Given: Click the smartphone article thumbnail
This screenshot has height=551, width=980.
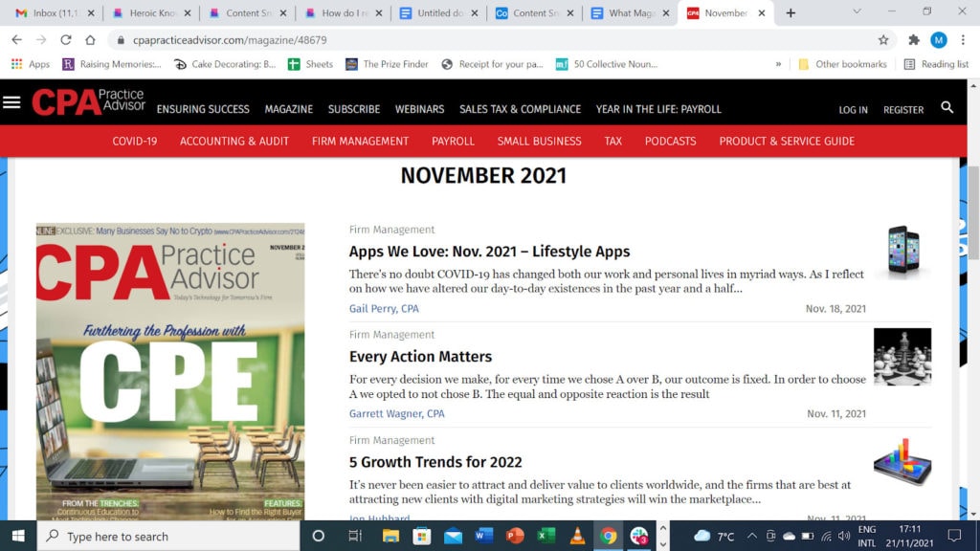Looking at the screenshot, I should pos(903,252).
